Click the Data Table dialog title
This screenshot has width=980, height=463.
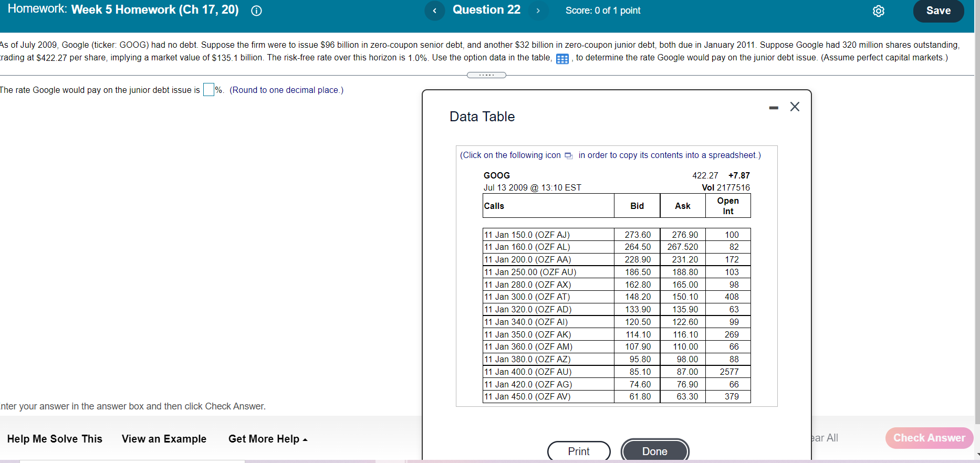click(482, 117)
